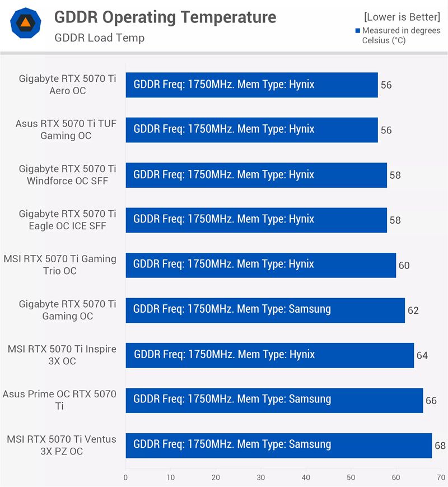Click the 68 value label
This screenshot has height=487, width=448.
pyautogui.click(x=440, y=446)
